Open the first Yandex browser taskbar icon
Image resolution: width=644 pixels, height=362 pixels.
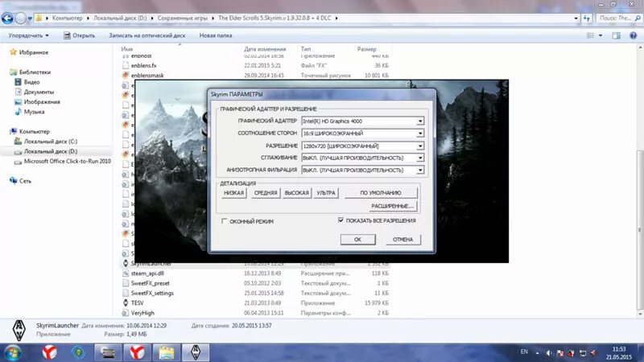coord(49,352)
